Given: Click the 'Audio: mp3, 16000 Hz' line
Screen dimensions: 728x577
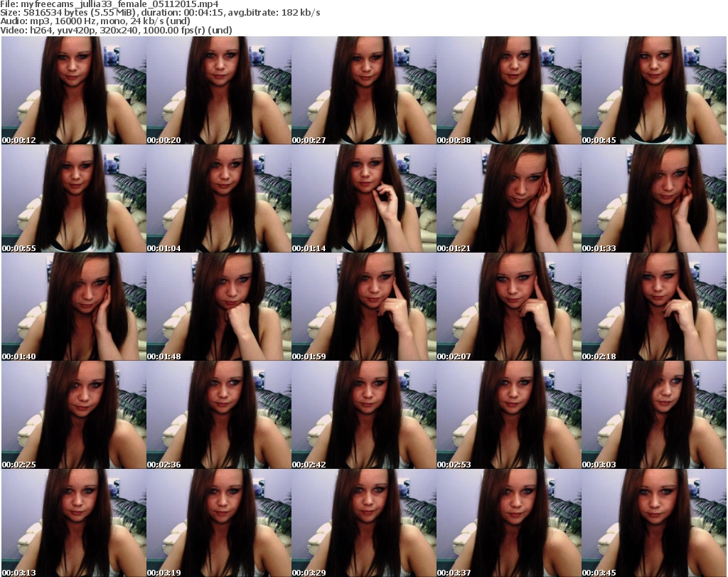Looking at the screenshot, I should (x=95, y=21).
